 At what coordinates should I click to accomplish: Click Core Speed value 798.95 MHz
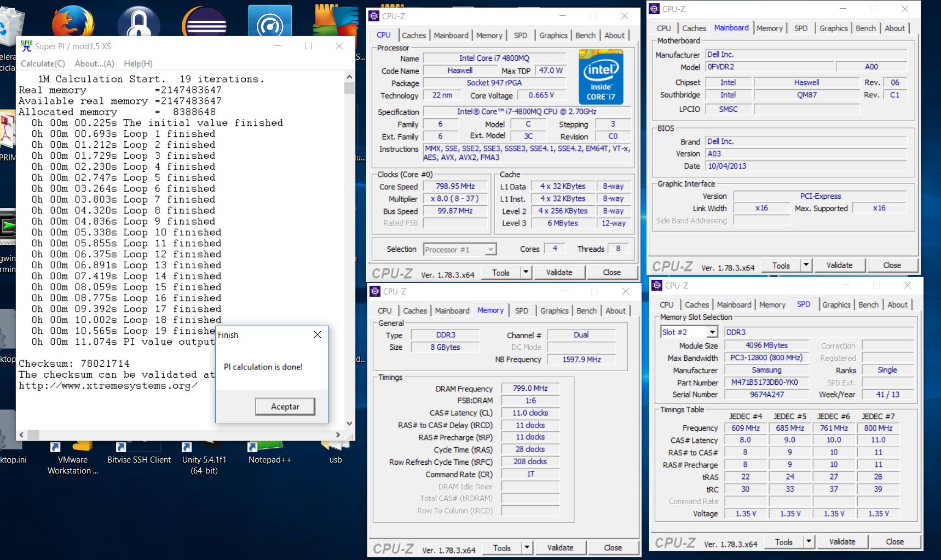(x=455, y=186)
